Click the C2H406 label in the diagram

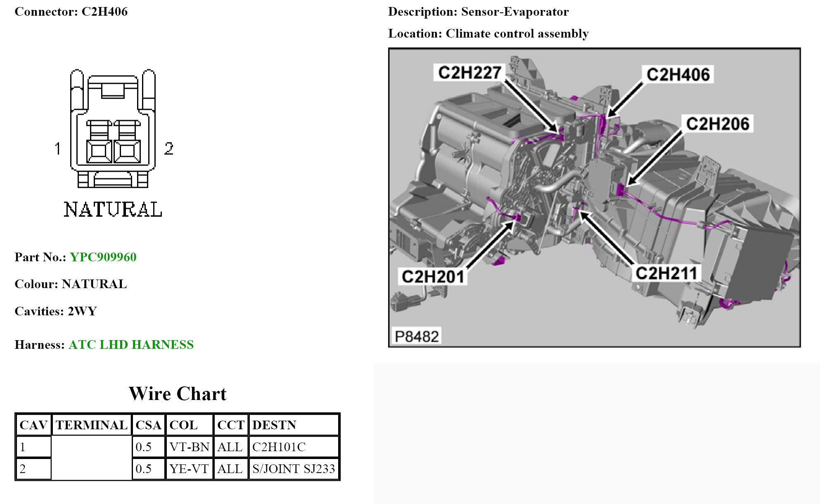click(678, 75)
